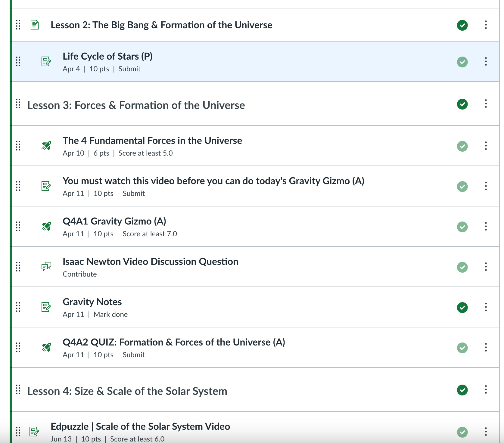This screenshot has height=443, width=504.
Task: Click the "Apr 4" due date text
Action: click(71, 69)
